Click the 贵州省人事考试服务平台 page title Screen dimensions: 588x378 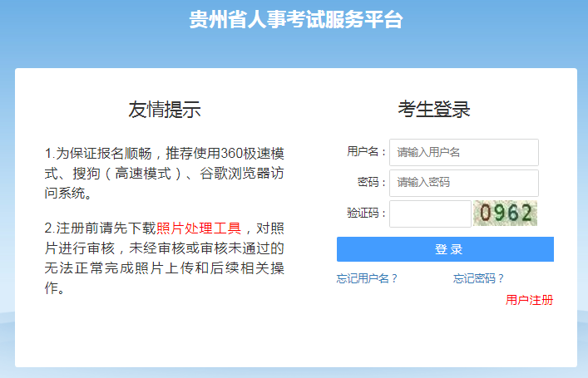click(294, 20)
